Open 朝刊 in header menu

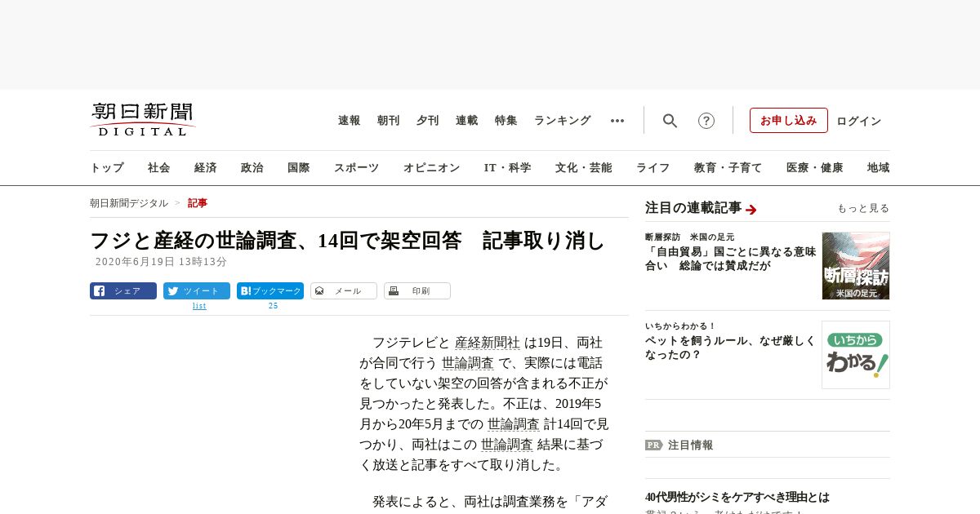[x=389, y=121]
